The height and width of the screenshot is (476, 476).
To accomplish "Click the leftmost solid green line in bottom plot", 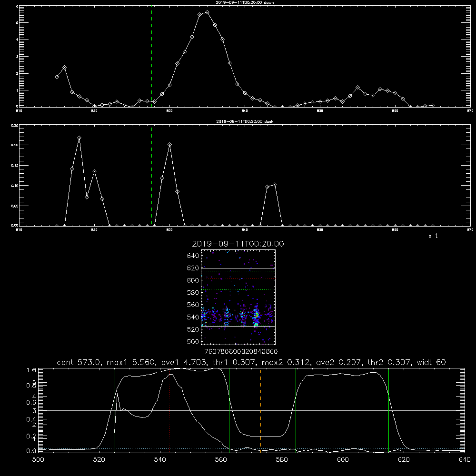I will pyautogui.click(x=115, y=410).
